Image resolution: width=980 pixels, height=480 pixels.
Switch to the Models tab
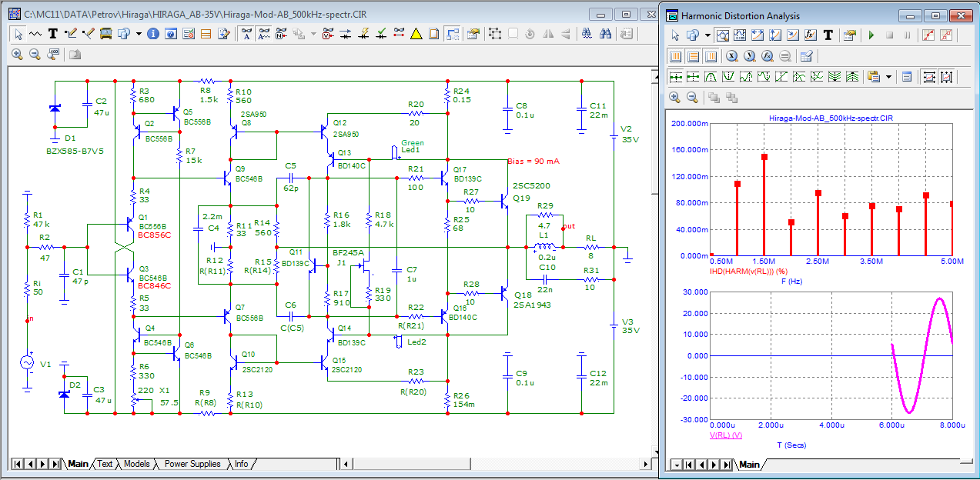click(136, 464)
